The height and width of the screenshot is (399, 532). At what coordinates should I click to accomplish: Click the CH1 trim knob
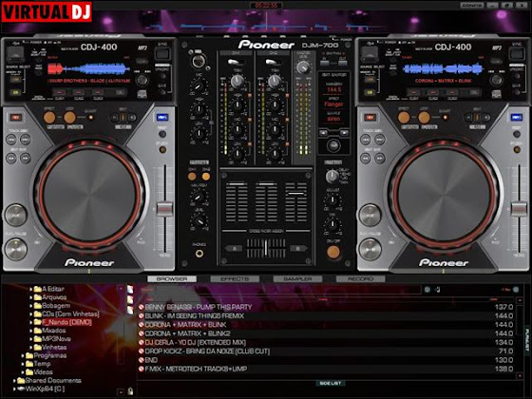coord(237,81)
